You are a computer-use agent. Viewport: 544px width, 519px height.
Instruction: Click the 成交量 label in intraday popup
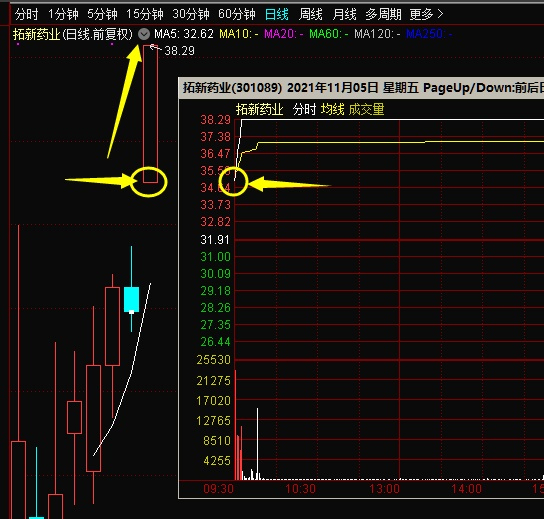pos(366,110)
